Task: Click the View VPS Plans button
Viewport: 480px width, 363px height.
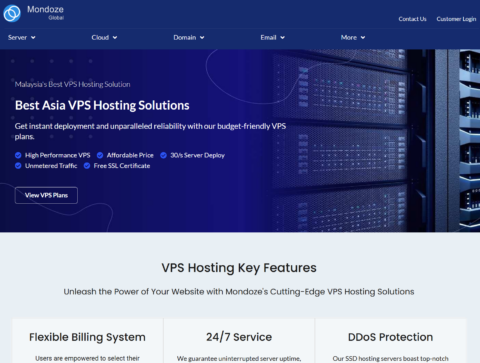Action: (x=46, y=195)
